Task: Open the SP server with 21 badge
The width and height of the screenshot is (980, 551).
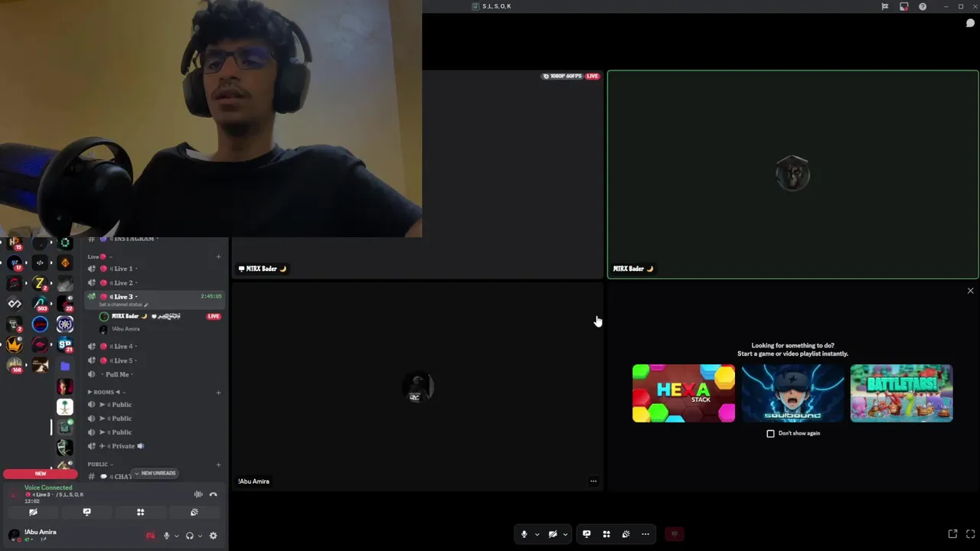Action: (x=65, y=345)
